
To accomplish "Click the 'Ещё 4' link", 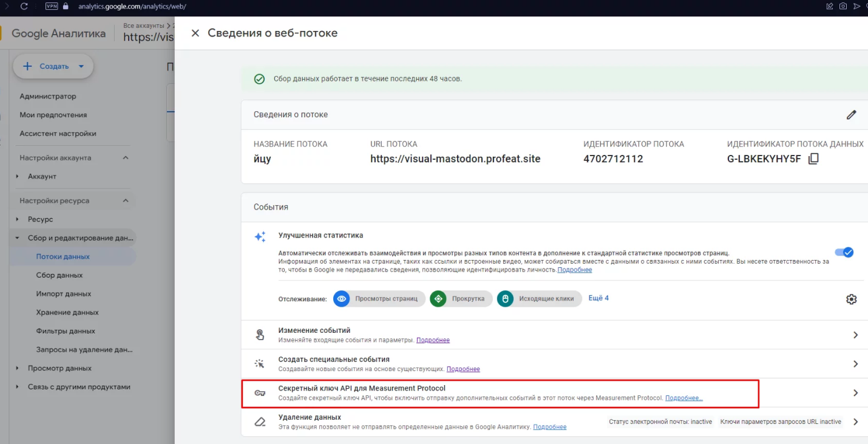I will point(598,298).
